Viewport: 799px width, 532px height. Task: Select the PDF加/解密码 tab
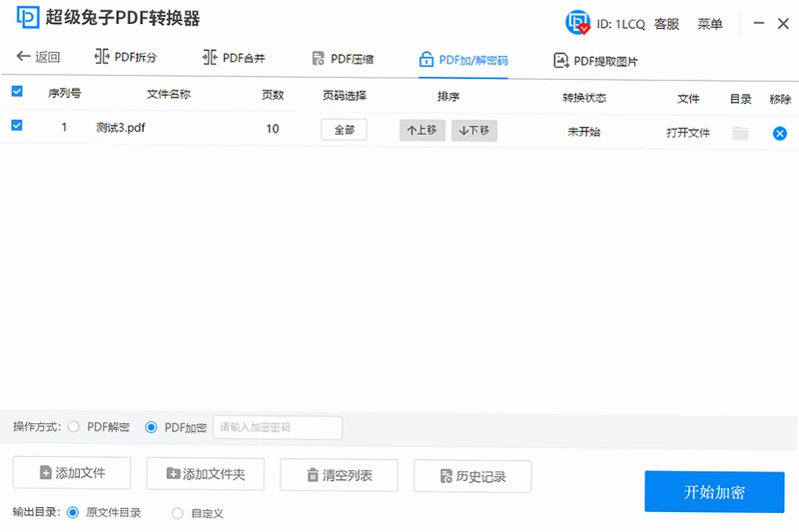click(x=463, y=60)
